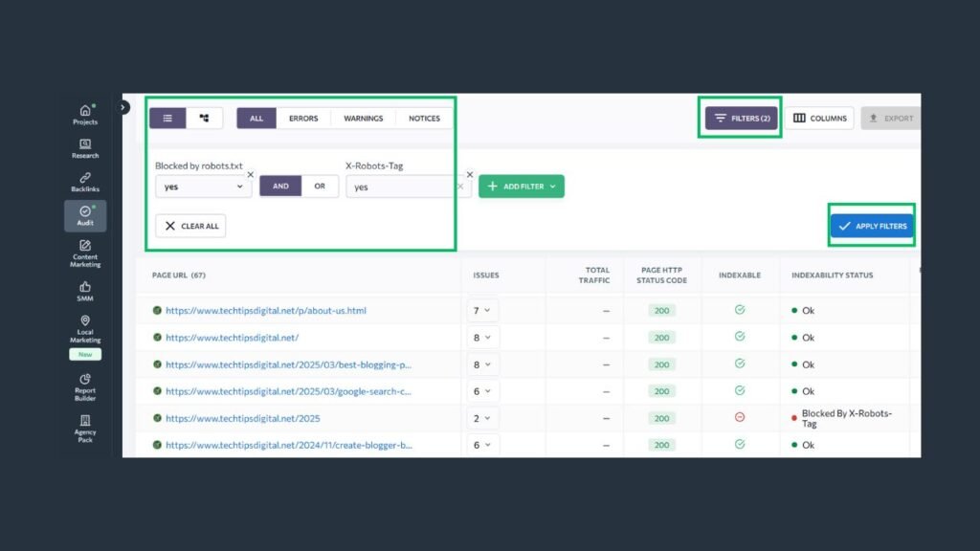Open the google-search-c... page URL
This screenshot has width=980, height=551.
pyautogui.click(x=288, y=391)
